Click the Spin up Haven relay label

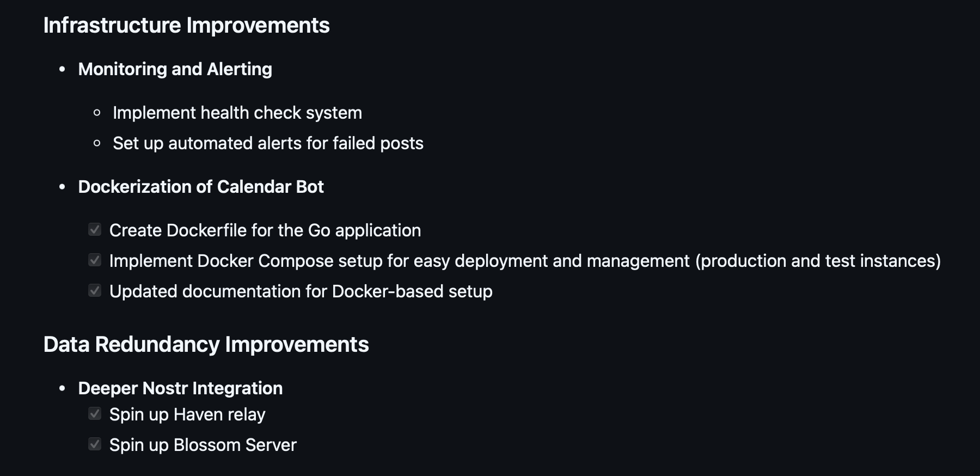click(x=187, y=414)
